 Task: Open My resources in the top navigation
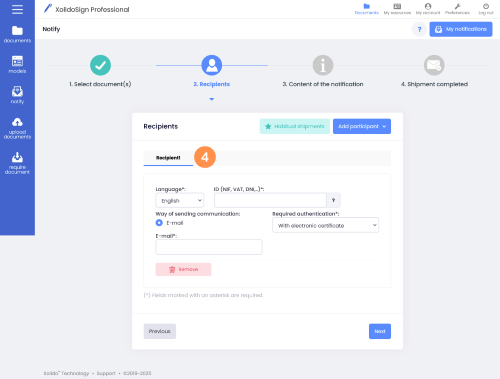[x=397, y=9]
